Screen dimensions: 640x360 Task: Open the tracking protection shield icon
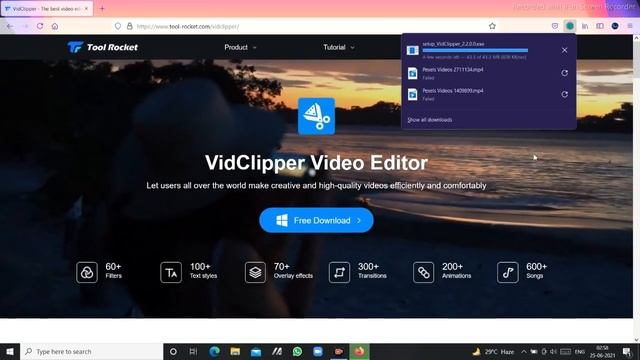(x=118, y=26)
